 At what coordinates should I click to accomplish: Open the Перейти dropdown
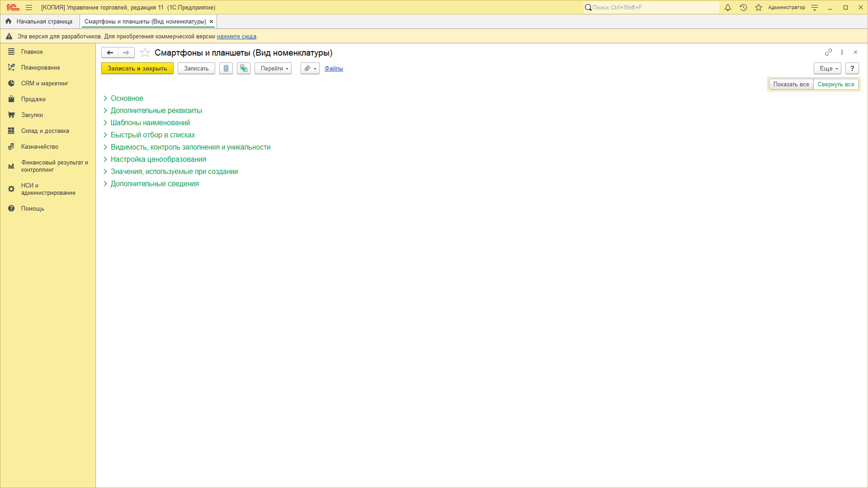click(273, 68)
